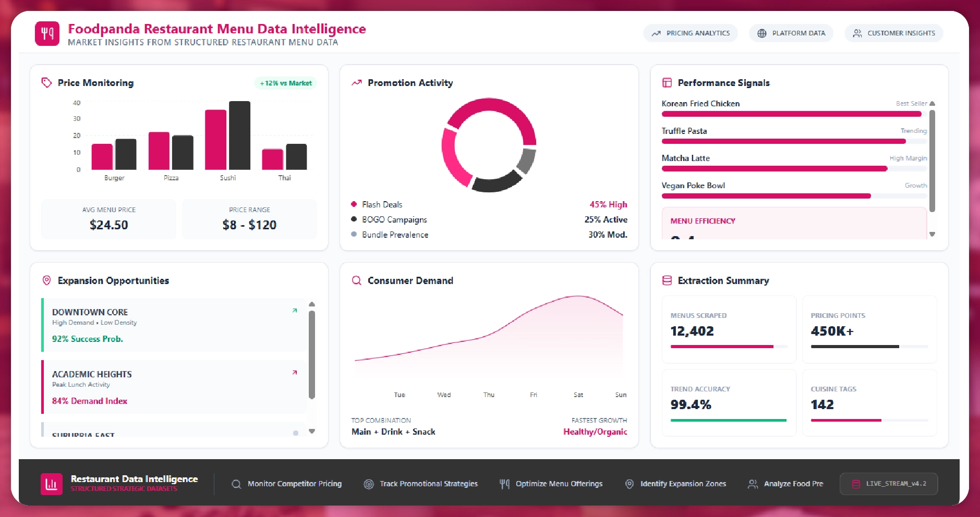
Task: Click the Price Monitoring tag icon
Action: point(46,83)
